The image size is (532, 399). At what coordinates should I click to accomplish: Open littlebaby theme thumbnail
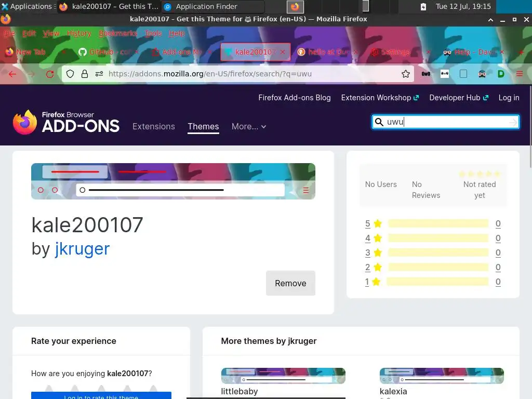(283, 376)
